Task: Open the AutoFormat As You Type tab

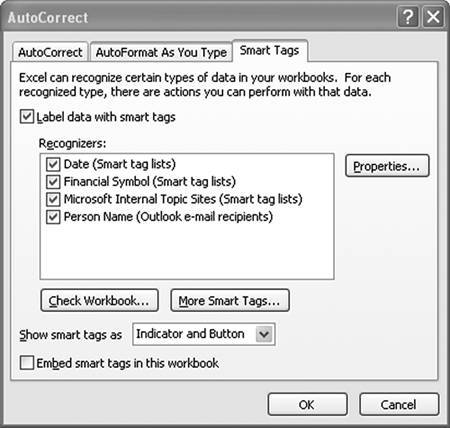Action: click(161, 52)
